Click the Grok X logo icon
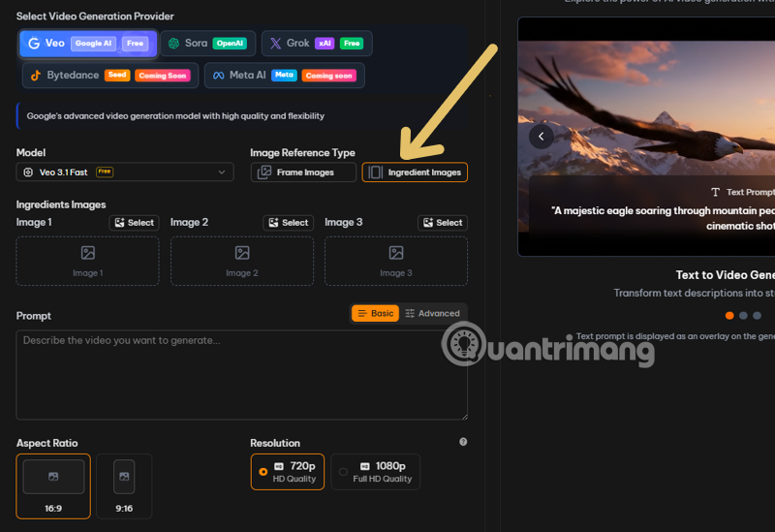The height and width of the screenshot is (532, 775). (276, 44)
